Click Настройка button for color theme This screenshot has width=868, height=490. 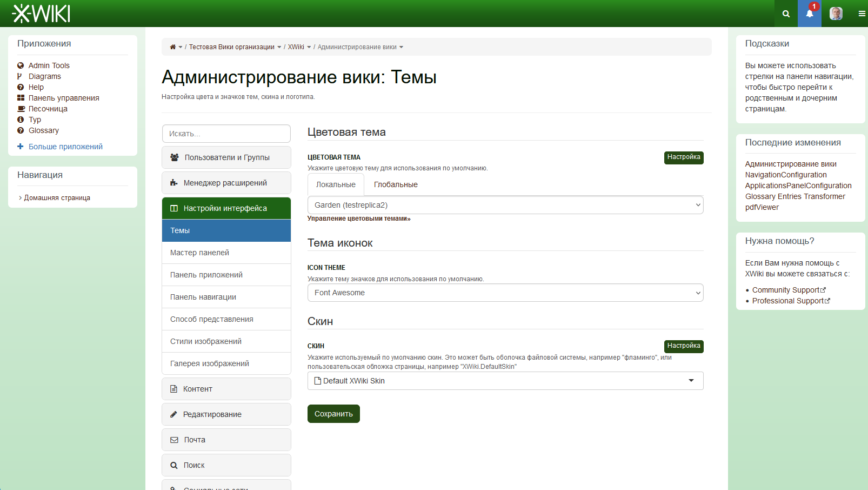[684, 157]
